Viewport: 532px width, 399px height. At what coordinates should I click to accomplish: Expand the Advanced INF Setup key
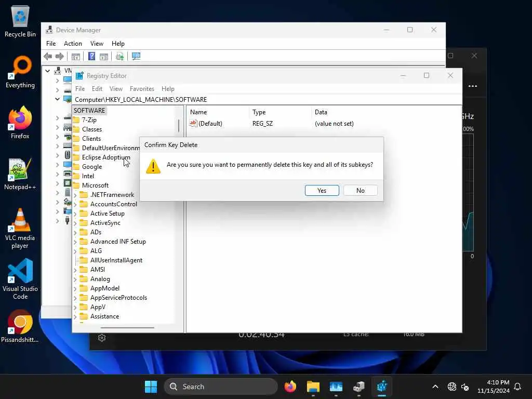click(x=75, y=242)
